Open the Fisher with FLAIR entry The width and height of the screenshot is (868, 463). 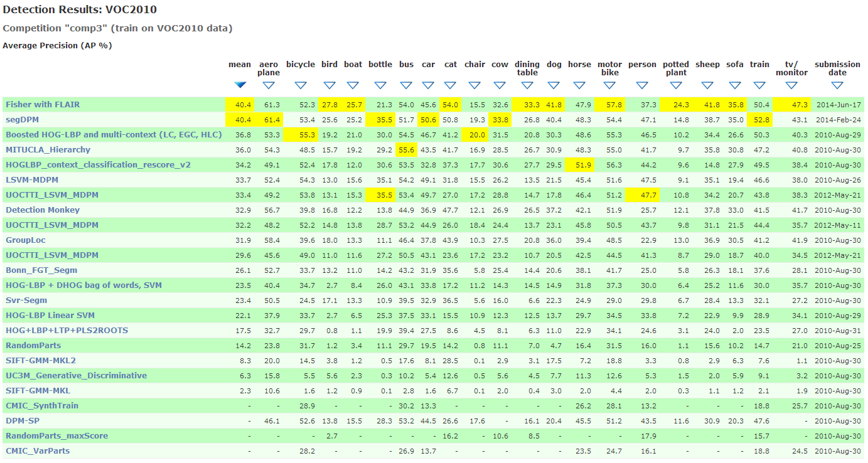coord(43,105)
